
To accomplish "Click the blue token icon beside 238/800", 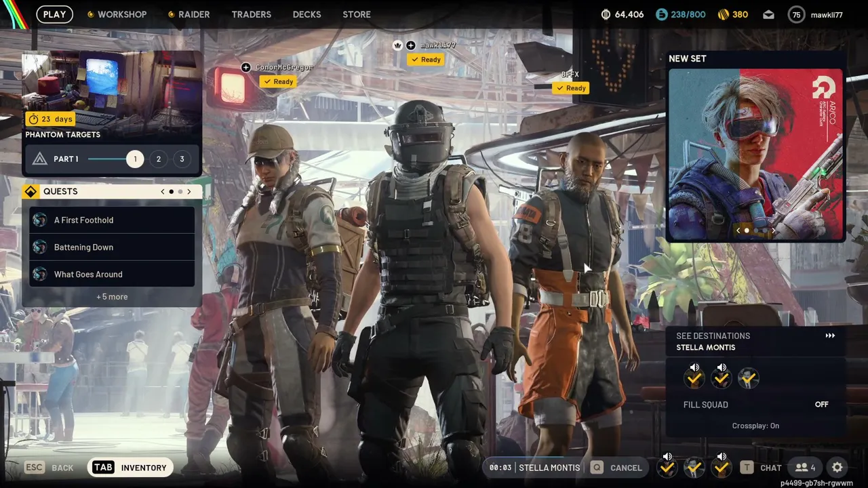I will [x=661, y=14].
